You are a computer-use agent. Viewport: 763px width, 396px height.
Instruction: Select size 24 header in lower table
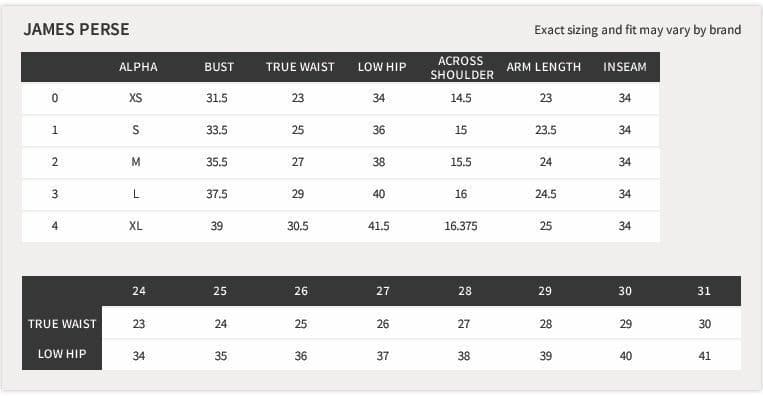click(139, 291)
